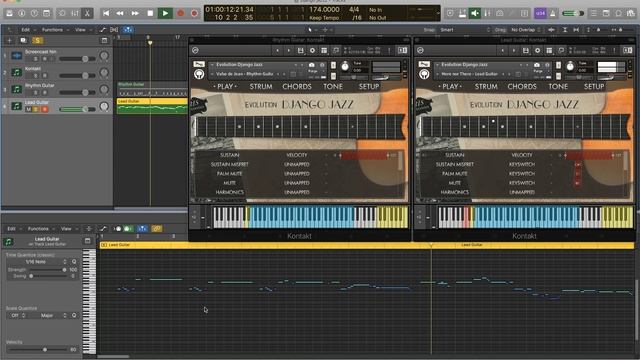Open STRUM tab in Lead Guitar Kontakt
Screen dimensions: 640x360
pos(486,87)
